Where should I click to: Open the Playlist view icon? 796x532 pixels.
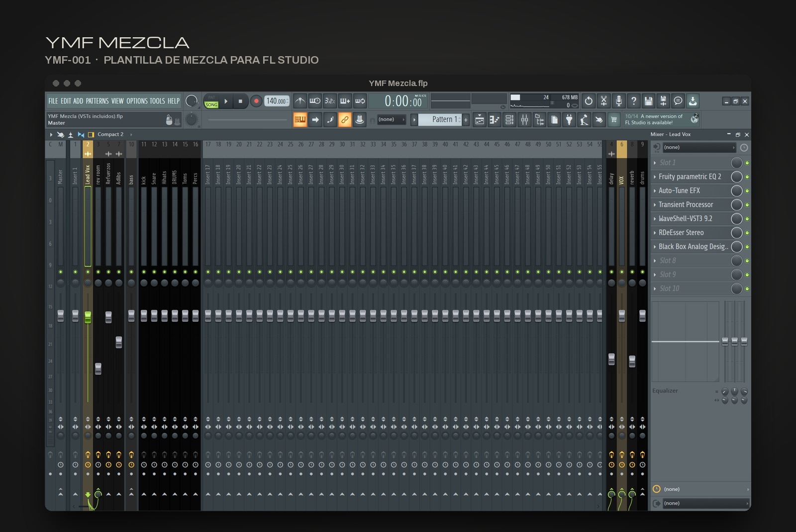[x=480, y=119]
